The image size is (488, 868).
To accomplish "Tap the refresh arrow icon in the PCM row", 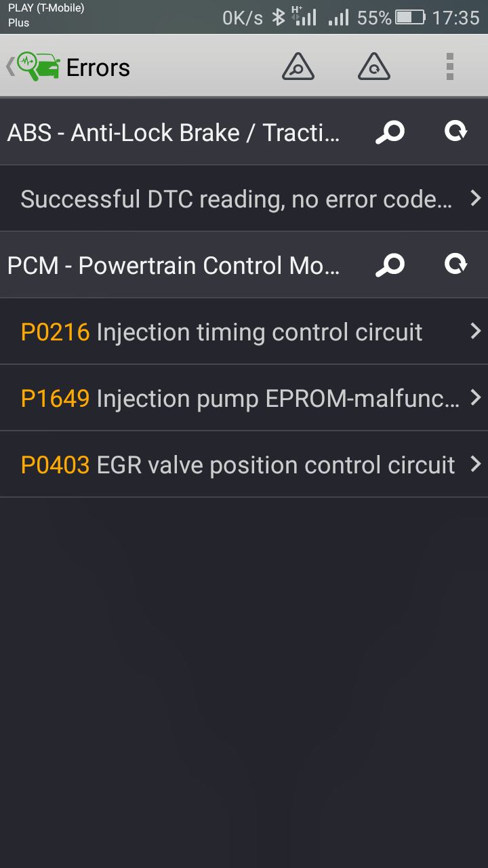I will coord(455,264).
